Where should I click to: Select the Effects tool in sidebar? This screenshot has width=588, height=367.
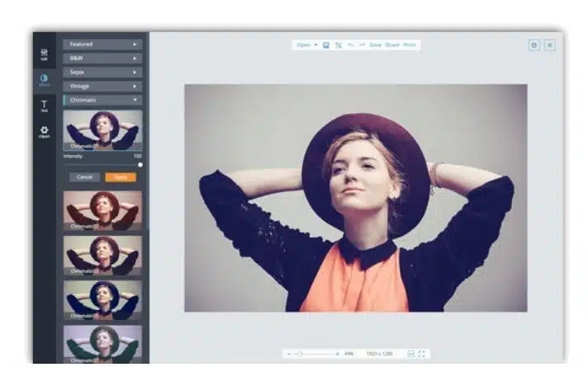click(44, 80)
